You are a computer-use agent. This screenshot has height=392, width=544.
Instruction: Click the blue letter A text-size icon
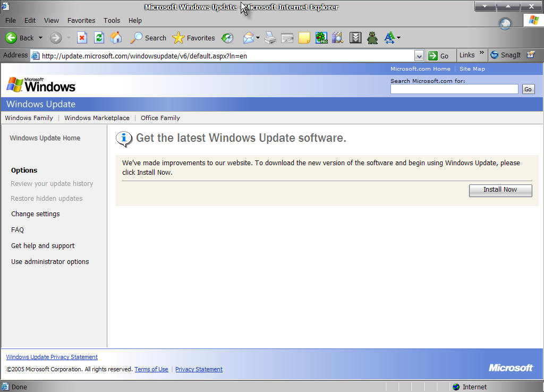(389, 38)
